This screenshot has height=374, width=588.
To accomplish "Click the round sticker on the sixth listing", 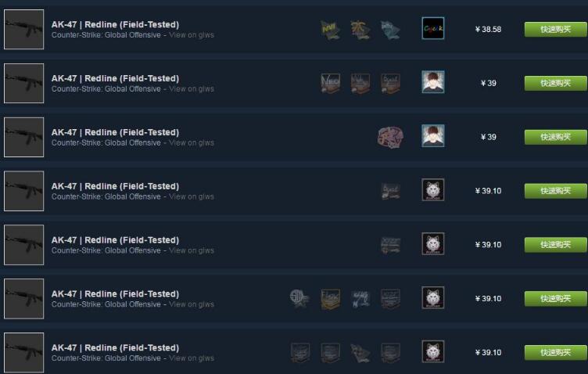I will [299, 299].
